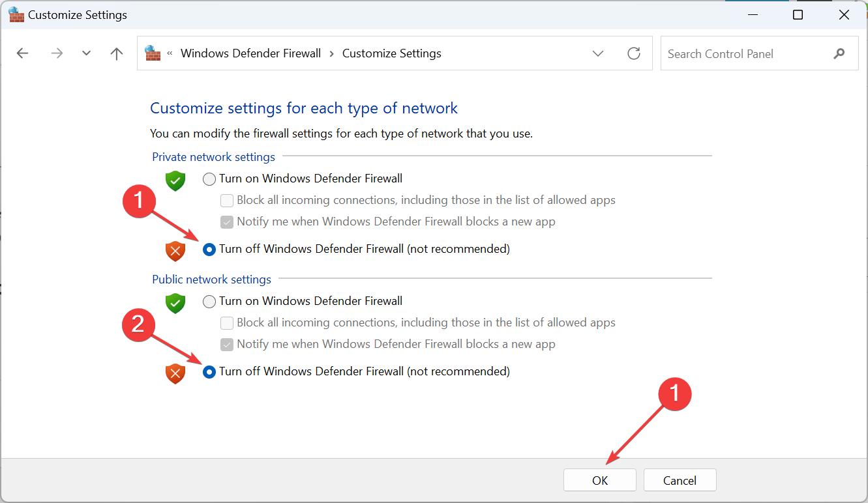
Task: Turn on firewall for Private network
Action: pos(209,179)
